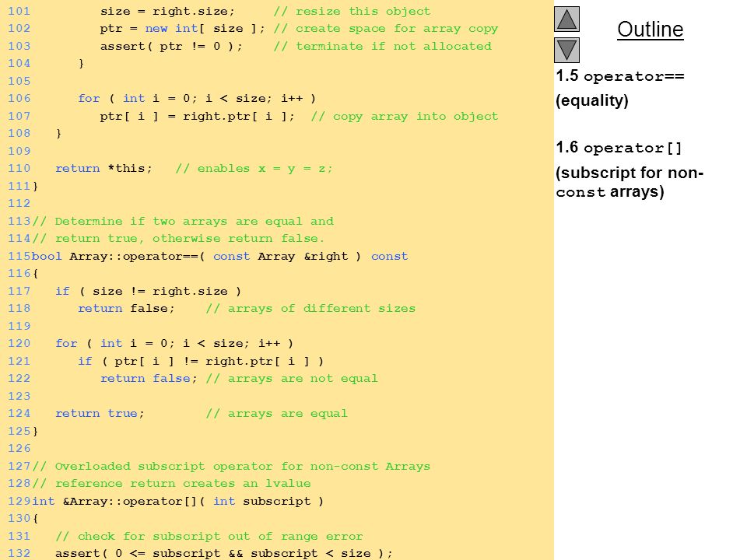Click the up arrow navigation button
Screen dimensions: 747x560
coord(566,19)
